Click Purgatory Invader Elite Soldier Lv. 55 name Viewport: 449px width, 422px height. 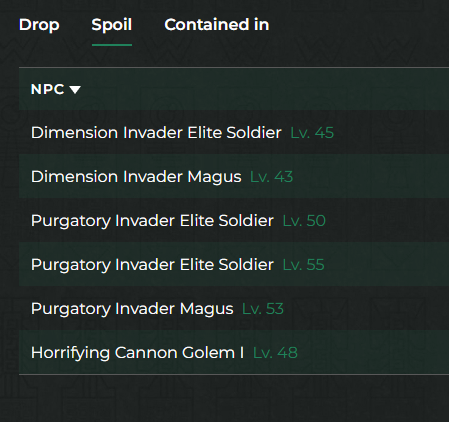[152, 265]
